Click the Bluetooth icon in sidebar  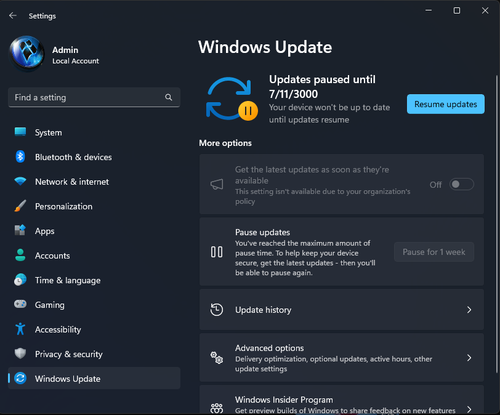(x=20, y=157)
